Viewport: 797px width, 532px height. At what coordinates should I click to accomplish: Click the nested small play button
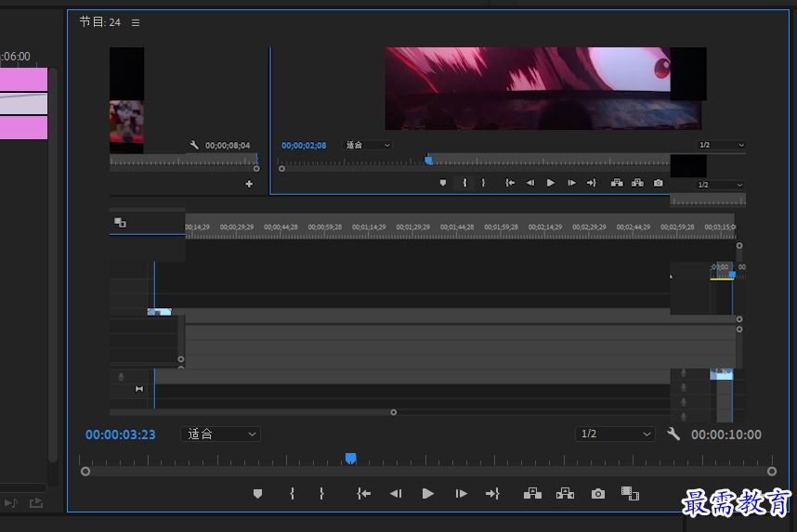point(551,183)
